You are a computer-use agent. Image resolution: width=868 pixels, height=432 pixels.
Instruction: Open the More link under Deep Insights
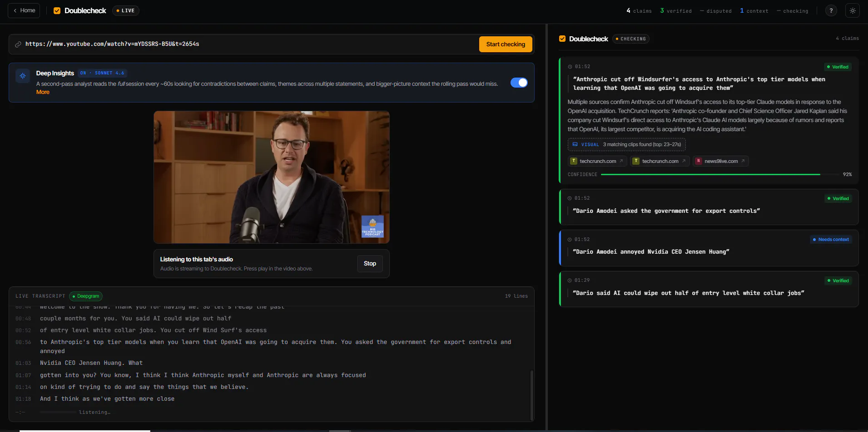click(x=43, y=92)
